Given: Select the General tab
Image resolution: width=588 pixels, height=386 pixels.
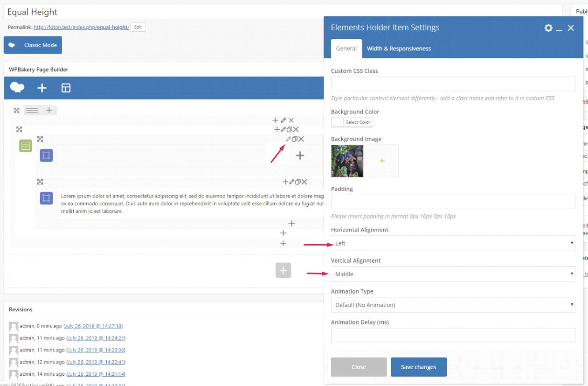Looking at the screenshot, I should tap(346, 49).
